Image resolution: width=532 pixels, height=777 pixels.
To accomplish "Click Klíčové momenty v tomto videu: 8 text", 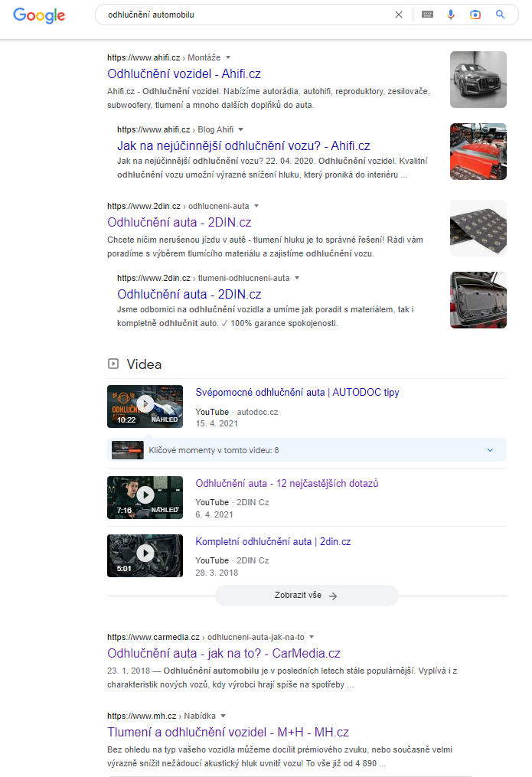I will 214,450.
